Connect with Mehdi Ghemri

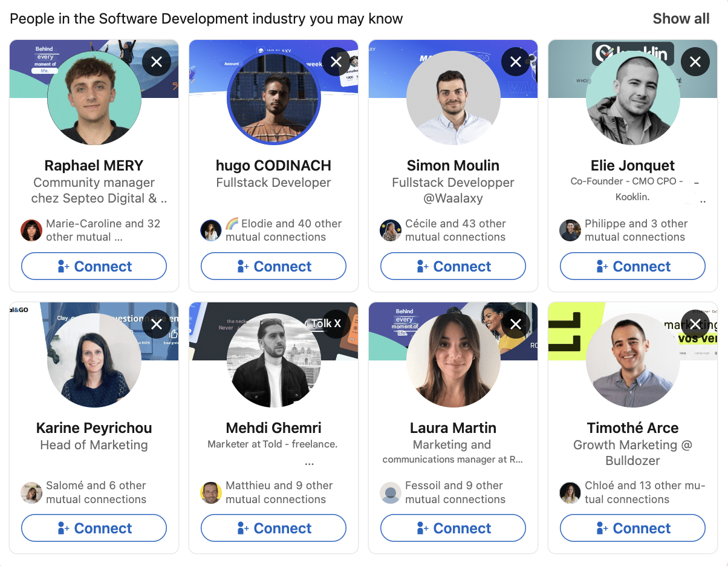273,528
